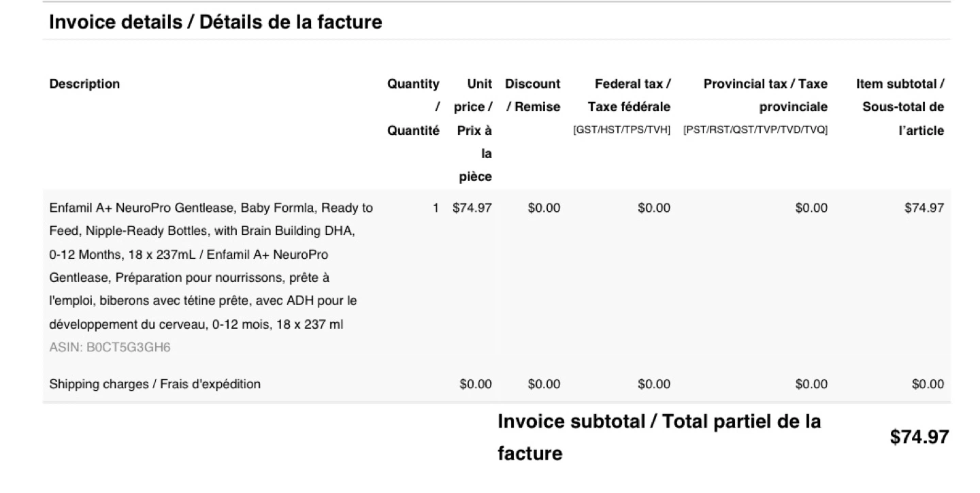Click the Enfamil item's $0.00 federal tax value
The image size is (980, 493).
pyautogui.click(x=653, y=208)
